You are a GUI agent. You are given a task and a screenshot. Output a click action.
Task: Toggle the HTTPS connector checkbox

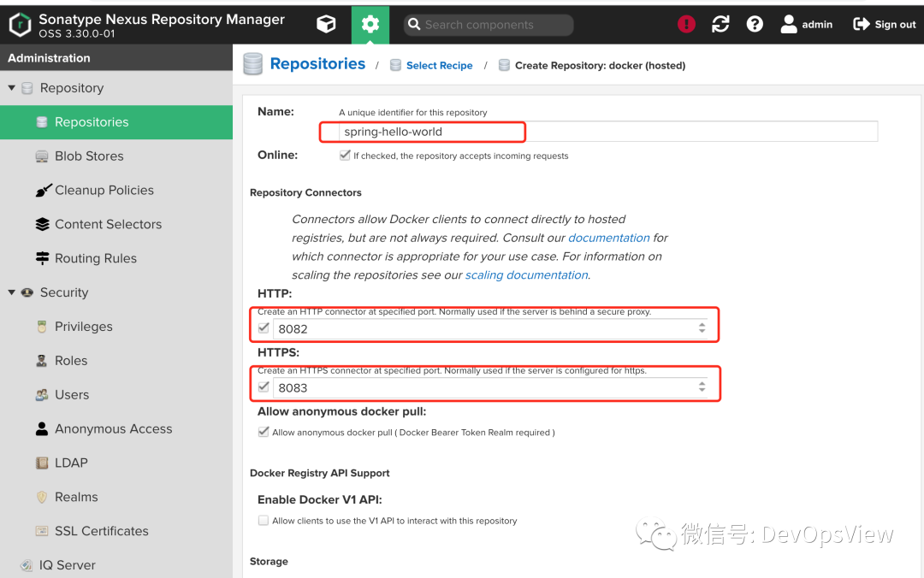click(264, 387)
